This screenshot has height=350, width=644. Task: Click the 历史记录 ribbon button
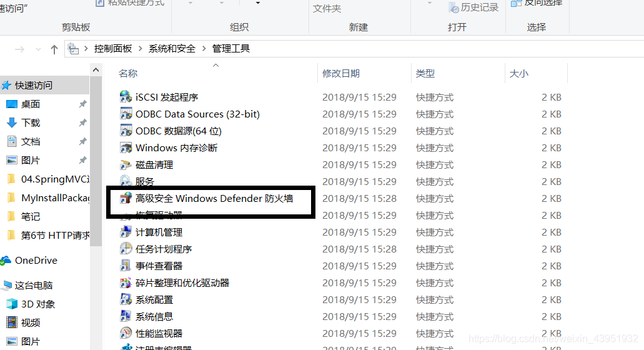[473, 7]
